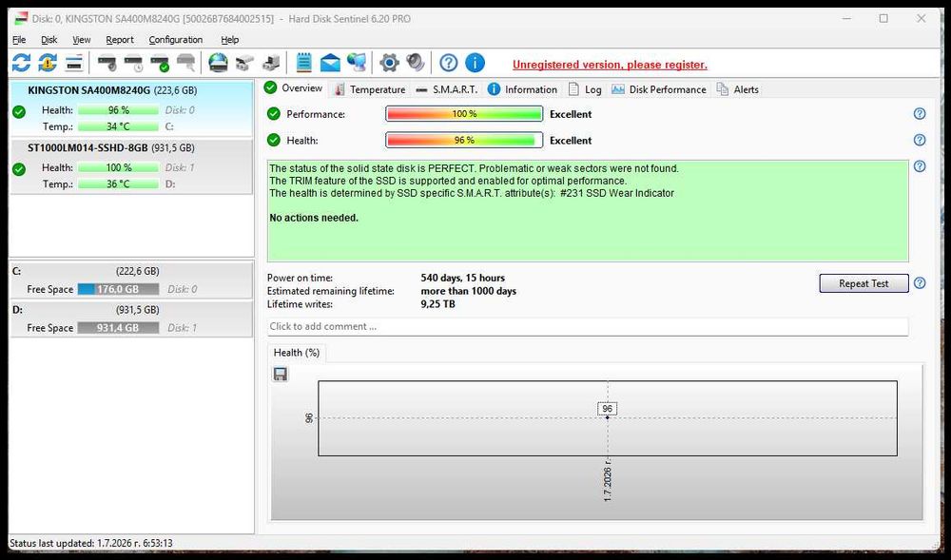951x560 pixels.
Task: Click the D: free space 931,4 GB bar
Action: (x=118, y=328)
